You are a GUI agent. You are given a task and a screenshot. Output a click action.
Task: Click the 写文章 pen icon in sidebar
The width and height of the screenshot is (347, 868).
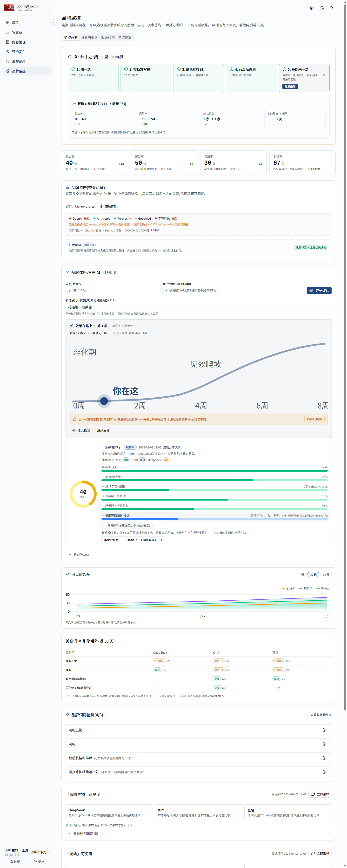(x=8, y=32)
